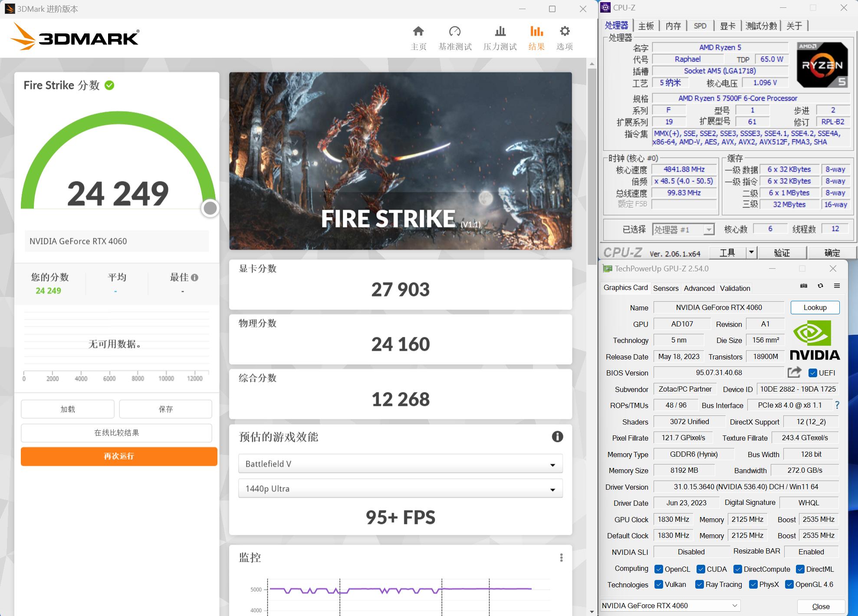The image size is (858, 616).
Task: Take a screenshot using GPU-Z camera icon
Action: tap(803, 286)
